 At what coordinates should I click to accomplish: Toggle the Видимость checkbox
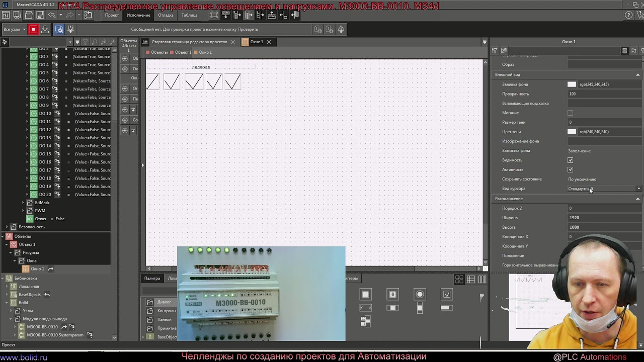(570, 160)
